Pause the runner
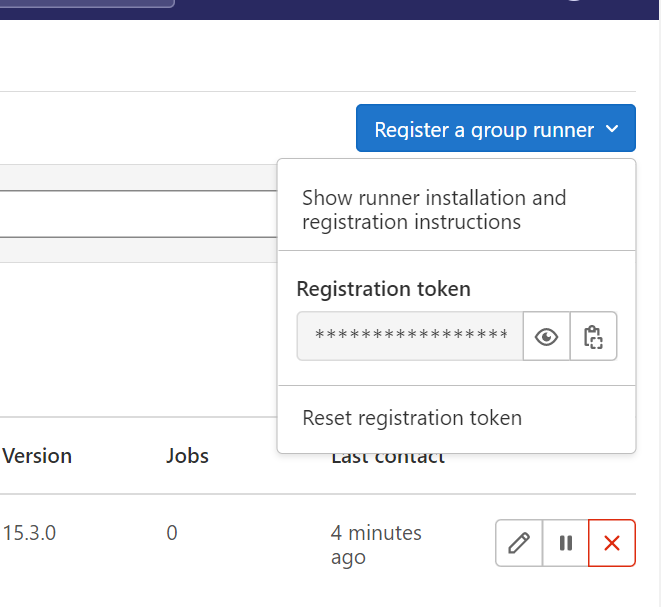 pyautogui.click(x=566, y=543)
